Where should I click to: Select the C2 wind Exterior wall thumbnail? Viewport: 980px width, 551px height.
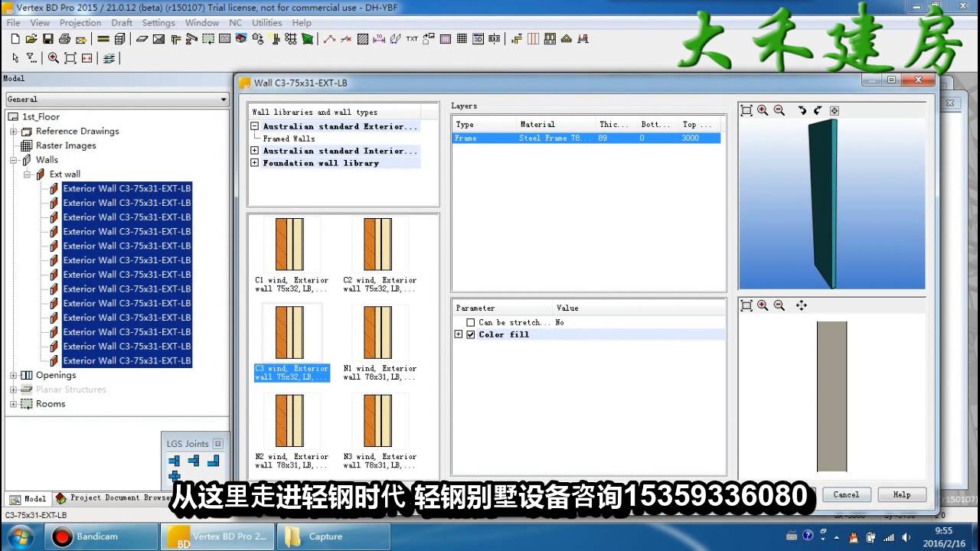379,244
